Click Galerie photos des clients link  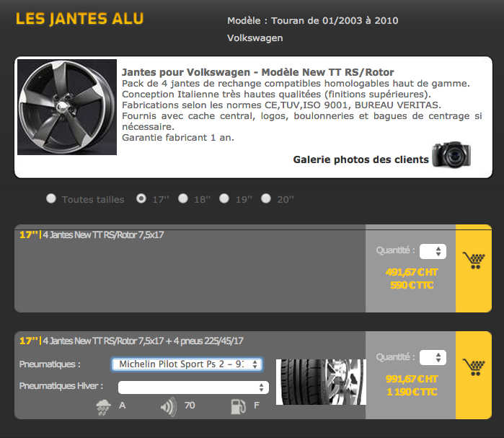(x=361, y=159)
